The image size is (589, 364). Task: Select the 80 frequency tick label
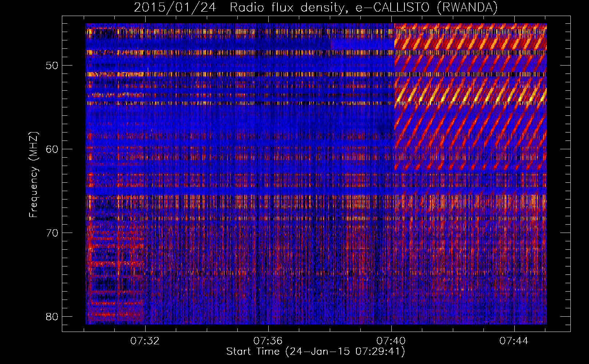[52, 316]
